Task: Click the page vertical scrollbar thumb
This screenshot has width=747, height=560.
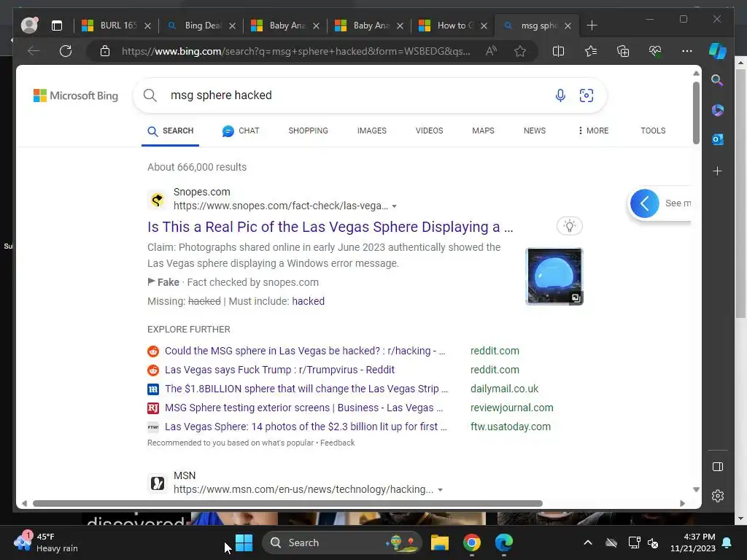Action: (x=696, y=113)
